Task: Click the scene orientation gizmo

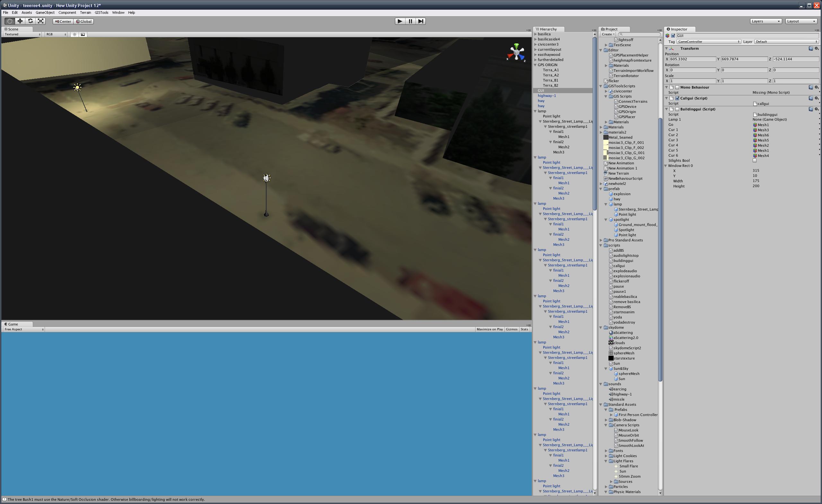Action: 516,53
